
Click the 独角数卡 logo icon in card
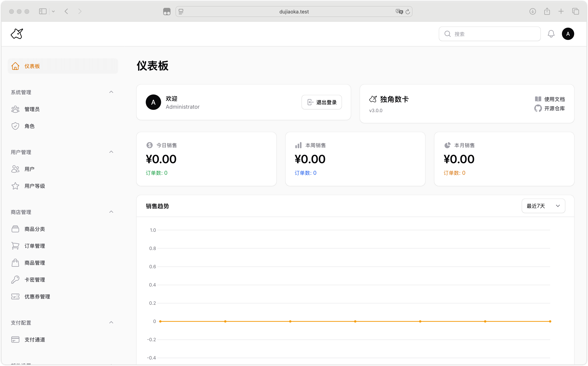click(x=373, y=99)
